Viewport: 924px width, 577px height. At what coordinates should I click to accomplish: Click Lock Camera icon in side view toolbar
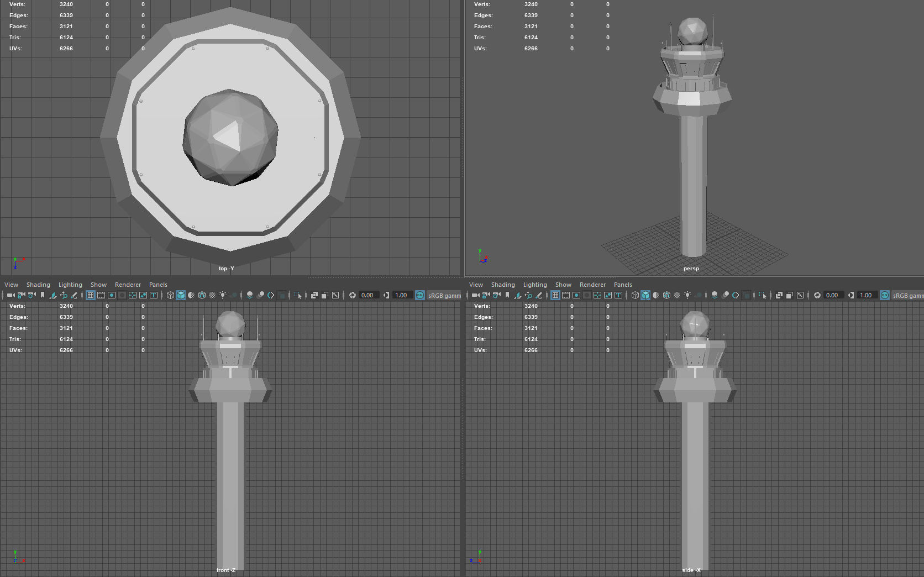click(486, 295)
